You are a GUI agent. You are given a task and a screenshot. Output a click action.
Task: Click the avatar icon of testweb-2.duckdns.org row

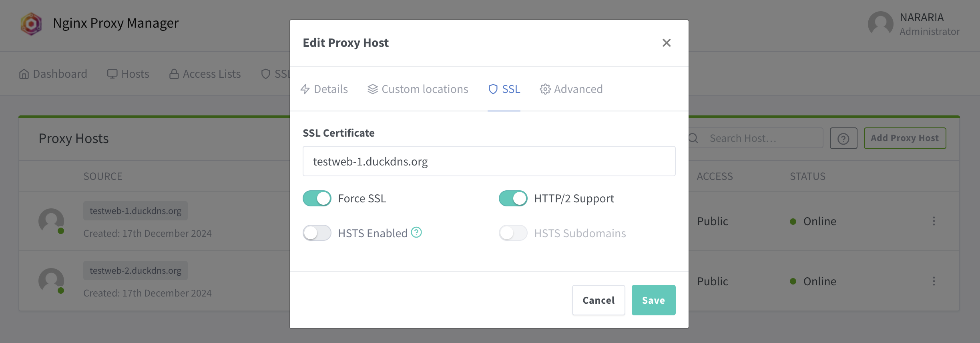51,280
